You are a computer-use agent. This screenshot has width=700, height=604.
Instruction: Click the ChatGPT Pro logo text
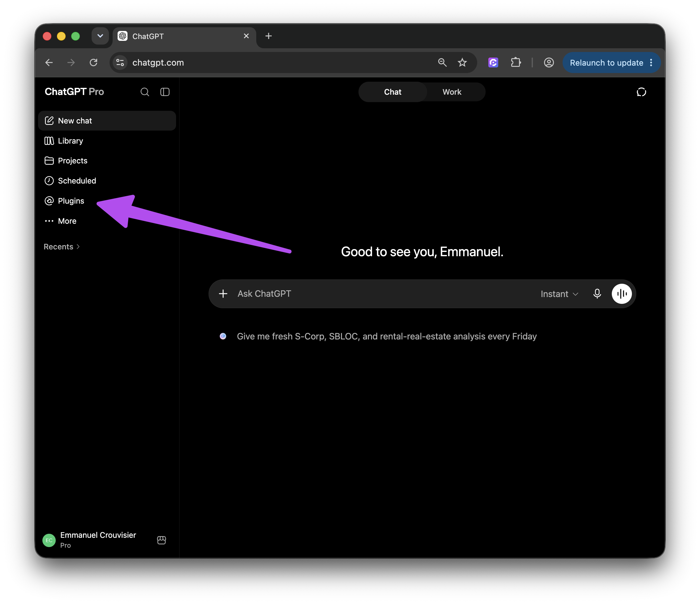coord(74,92)
